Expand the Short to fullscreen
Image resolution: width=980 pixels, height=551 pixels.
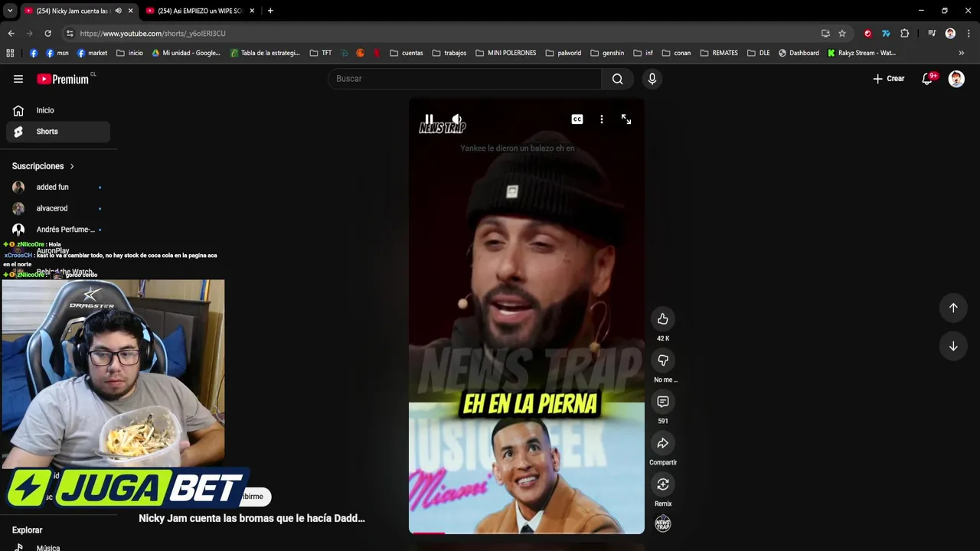[626, 119]
